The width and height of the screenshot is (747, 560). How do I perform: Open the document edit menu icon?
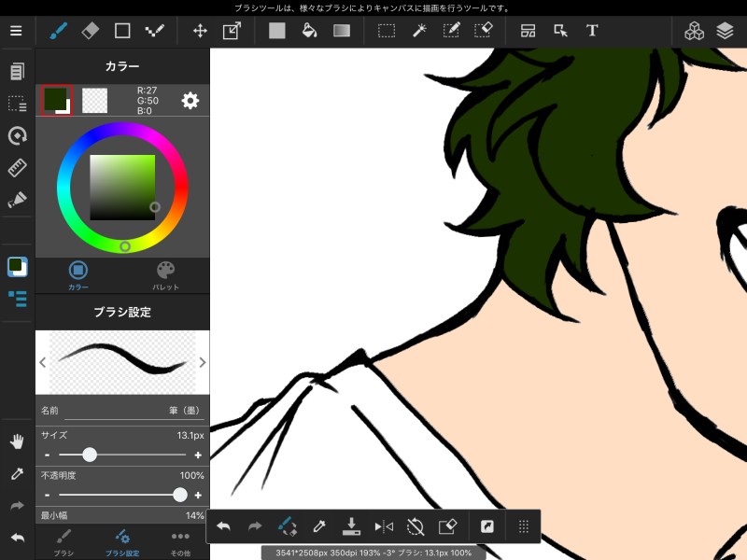(x=17, y=72)
